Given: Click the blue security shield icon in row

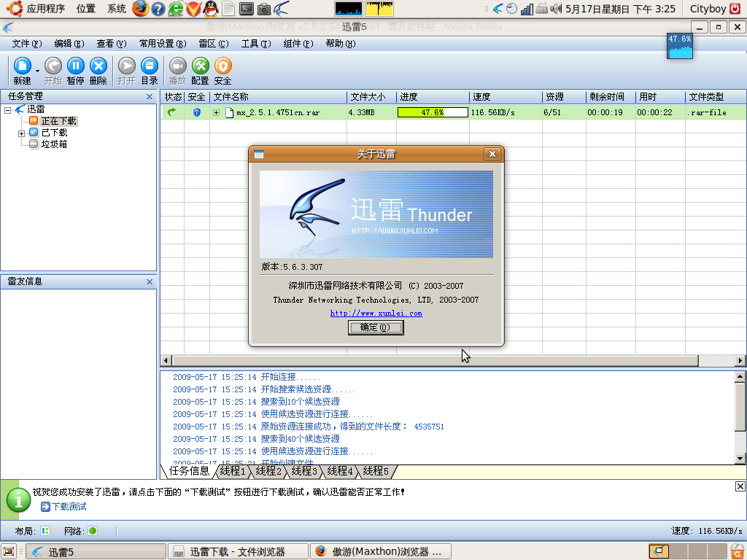Looking at the screenshot, I should point(196,112).
